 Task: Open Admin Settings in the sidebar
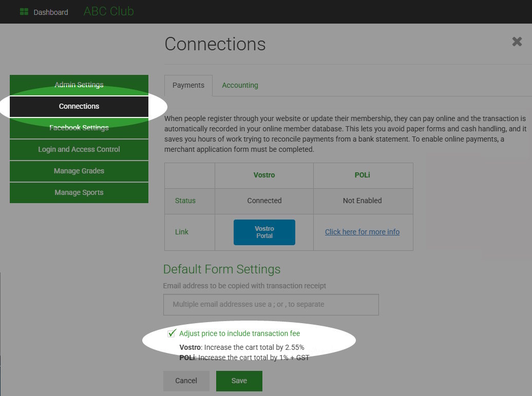point(79,85)
